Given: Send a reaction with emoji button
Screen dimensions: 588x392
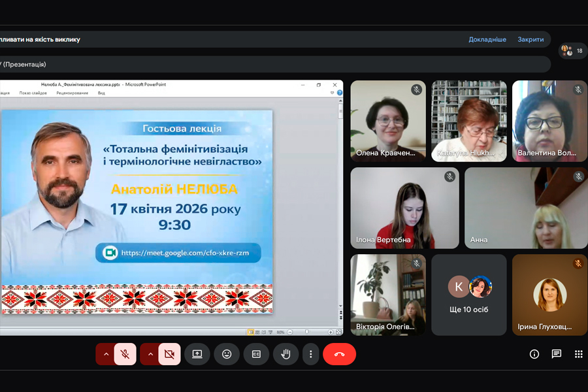Looking at the screenshot, I should [x=227, y=354].
